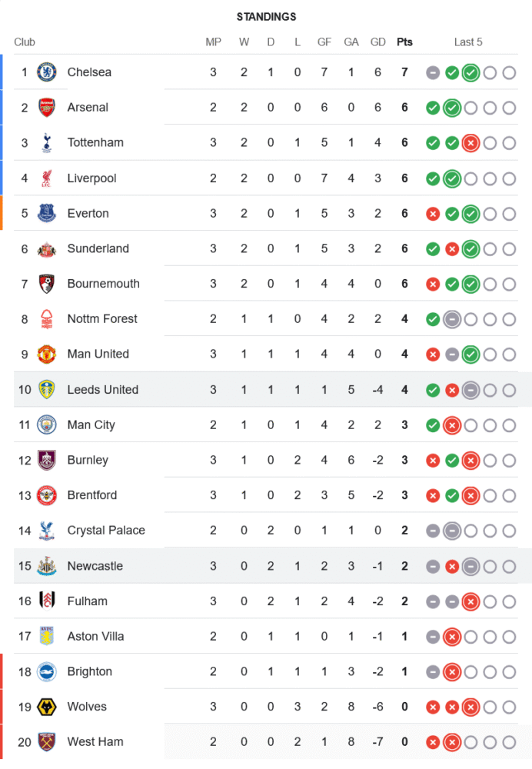
Task: Click the GD column header
Action: [x=377, y=42]
